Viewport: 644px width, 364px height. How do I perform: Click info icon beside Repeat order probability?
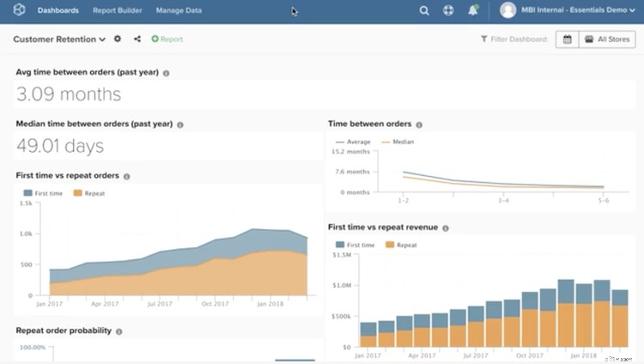coord(118,331)
